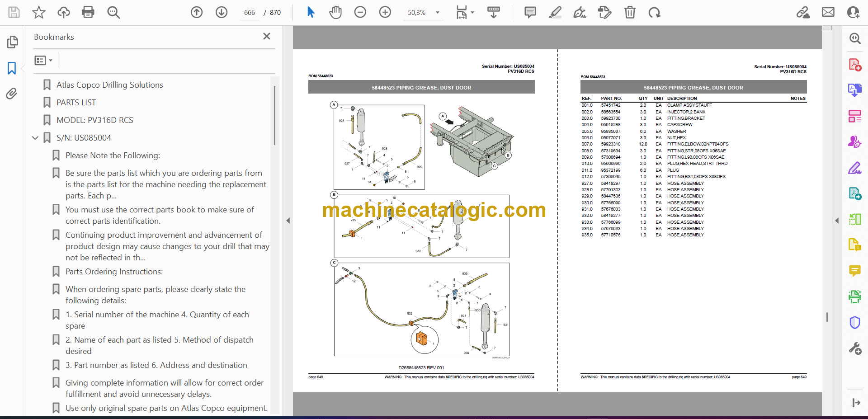Image resolution: width=868 pixels, height=419 pixels.
Task: Toggle the Page Thumbnails panel icon
Action: [x=12, y=42]
